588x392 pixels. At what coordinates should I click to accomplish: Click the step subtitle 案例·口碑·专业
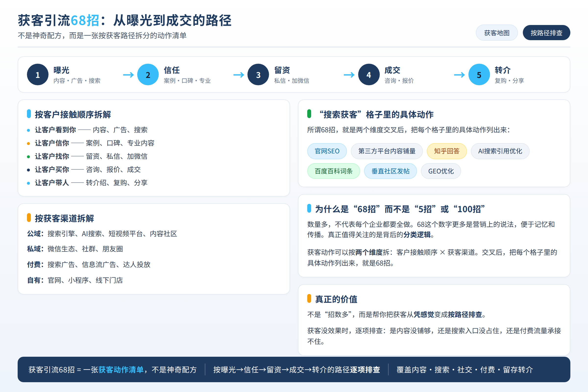187,81
